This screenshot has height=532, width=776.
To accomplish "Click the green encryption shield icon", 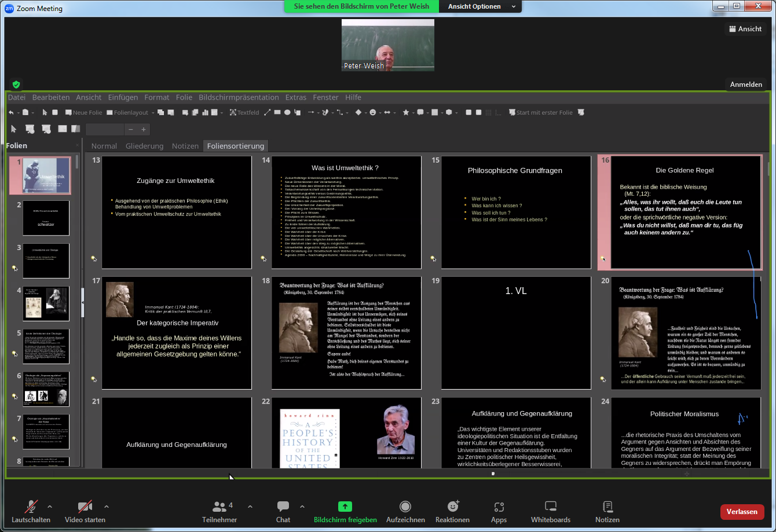I will pos(16,85).
